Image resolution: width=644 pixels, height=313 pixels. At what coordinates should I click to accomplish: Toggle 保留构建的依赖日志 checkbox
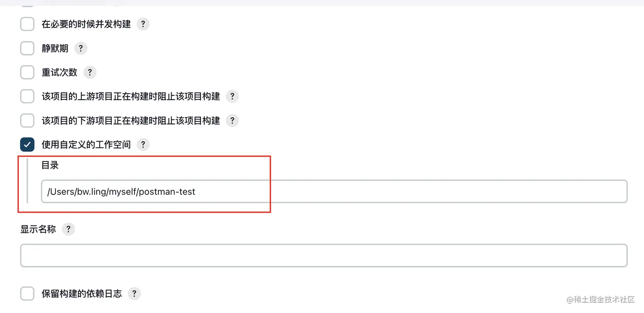point(27,293)
